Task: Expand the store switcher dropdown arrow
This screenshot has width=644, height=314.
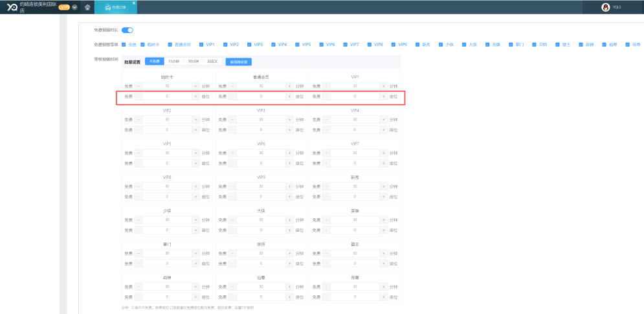Action: coord(74,7)
